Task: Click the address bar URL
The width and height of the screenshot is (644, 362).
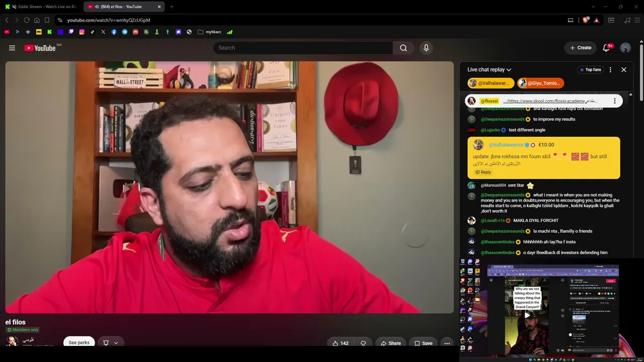Action: pos(109,20)
